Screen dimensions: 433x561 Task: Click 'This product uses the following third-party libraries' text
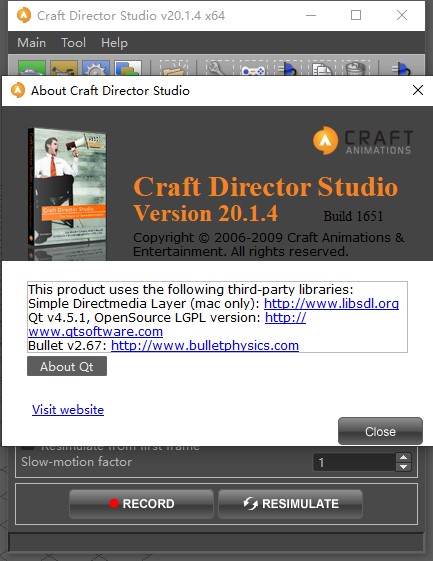[x=191, y=289]
